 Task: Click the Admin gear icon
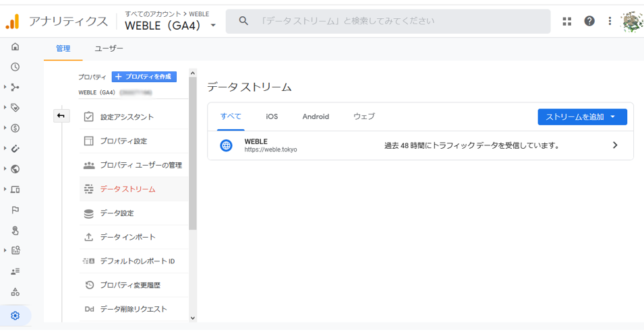point(16,316)
